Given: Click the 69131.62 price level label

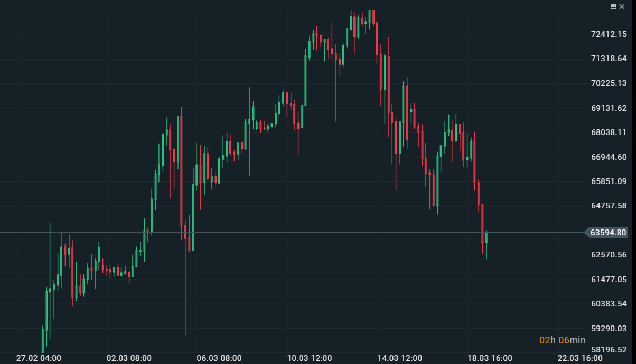Looking at the screenshot, I should point(609,108).
